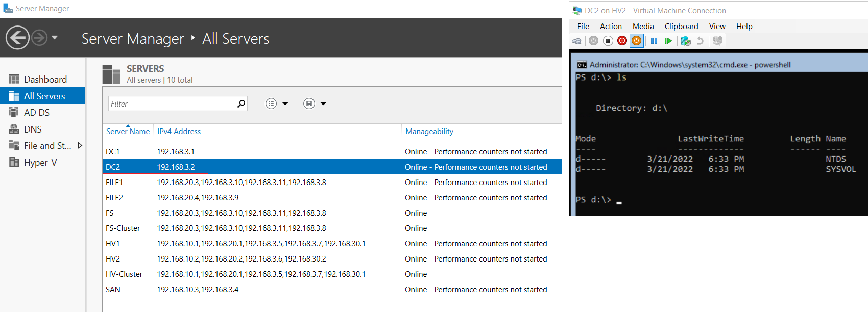Open the File menu in VM Connection
868x312 pixels.
point(583,27)
